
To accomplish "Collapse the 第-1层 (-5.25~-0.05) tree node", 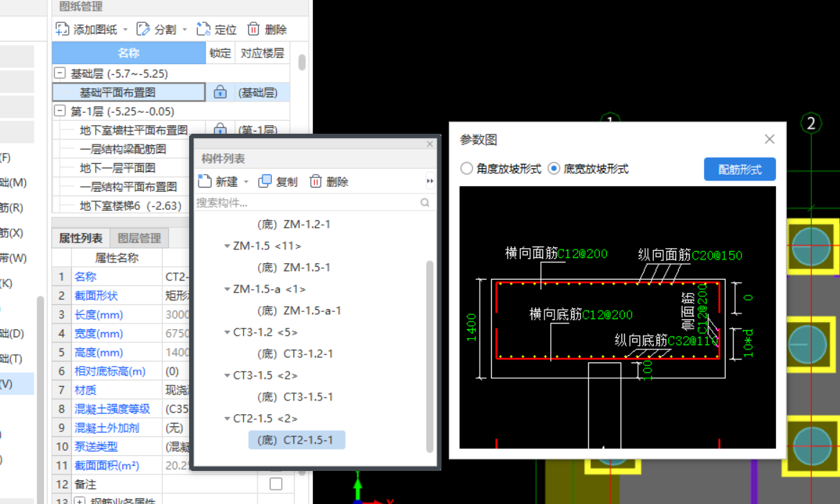I will click(x=60, y=111).
